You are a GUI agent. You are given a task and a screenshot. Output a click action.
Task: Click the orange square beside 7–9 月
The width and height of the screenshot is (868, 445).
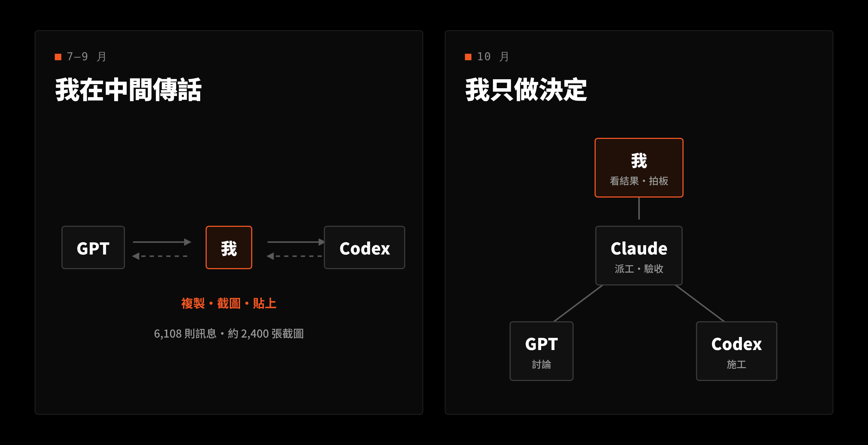(x=58, y=57)
